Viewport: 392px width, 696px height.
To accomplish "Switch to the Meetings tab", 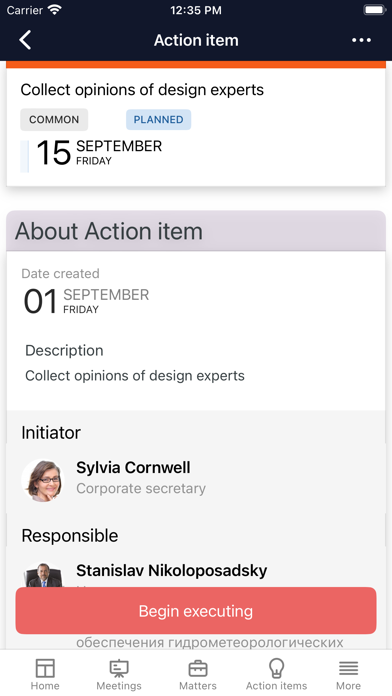I will point(119,674).
